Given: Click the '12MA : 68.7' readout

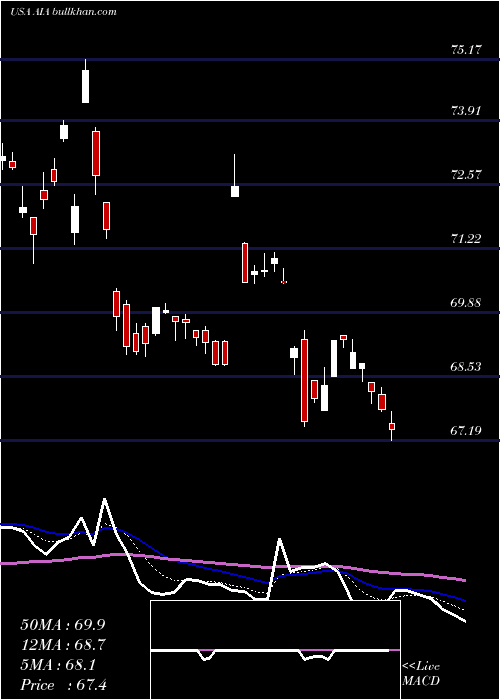Looking at the screenshot, I should coord(63,645).
